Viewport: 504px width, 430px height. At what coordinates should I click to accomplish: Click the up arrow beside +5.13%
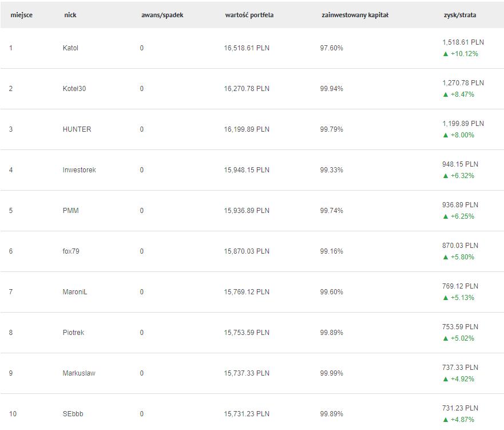pyautogui.click(x=446, y=298)
